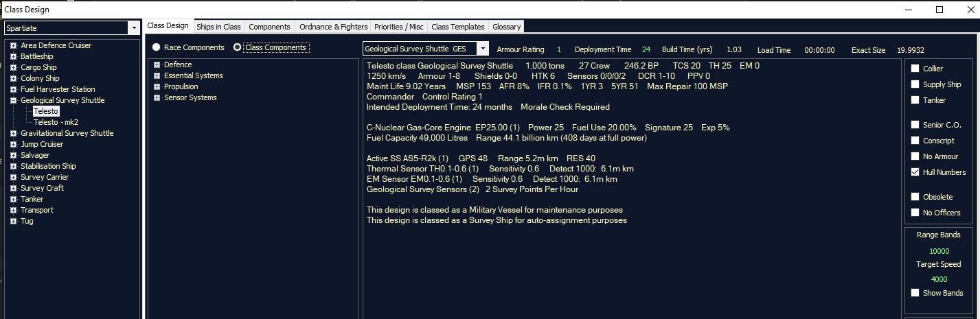The image size is (980, 319).
Task: Expand the Defence components category
Action: point(157,64)
